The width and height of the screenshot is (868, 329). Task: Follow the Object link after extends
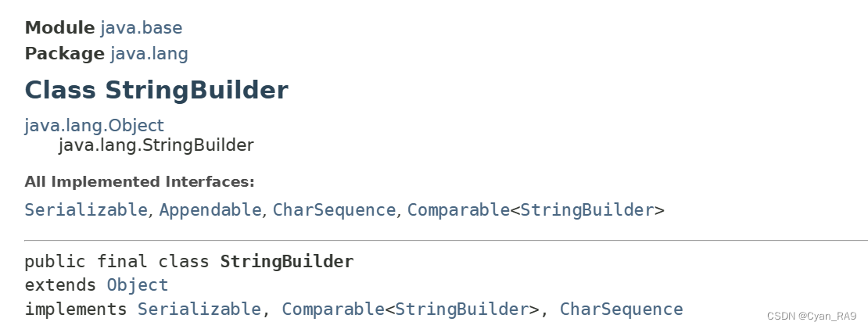click(x=138, y=285)
